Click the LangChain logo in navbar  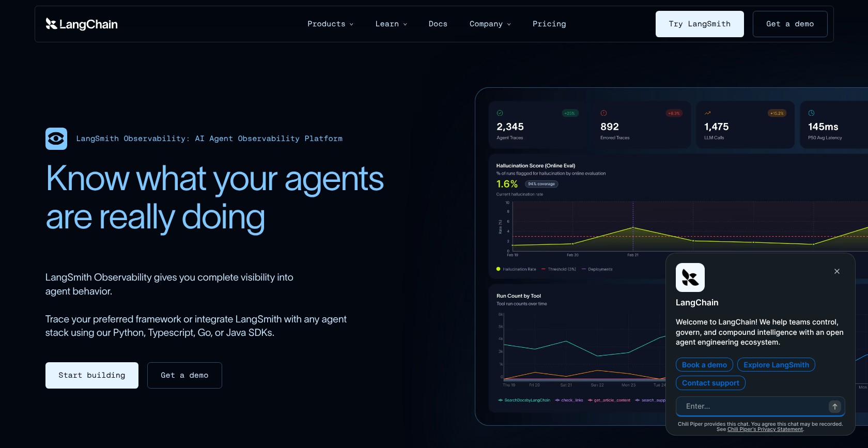click(x=82, y=24)
